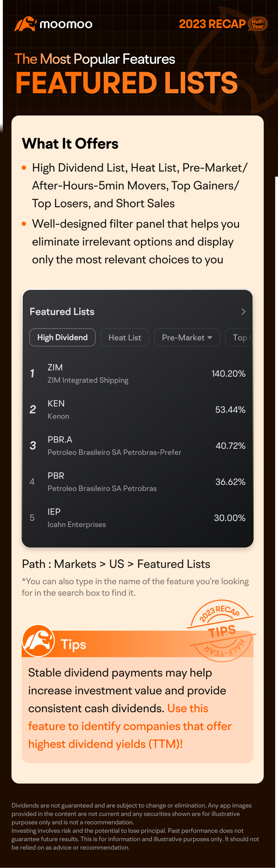Click the moomoo brand name text
Screen dimensions: 278x868
tap(66, 24)
